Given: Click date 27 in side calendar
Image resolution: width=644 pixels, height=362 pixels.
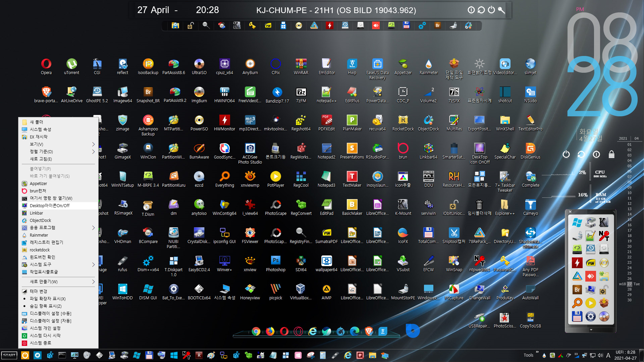Looking at the screenshot, I should pyautogui.click(x=630, y=284).
